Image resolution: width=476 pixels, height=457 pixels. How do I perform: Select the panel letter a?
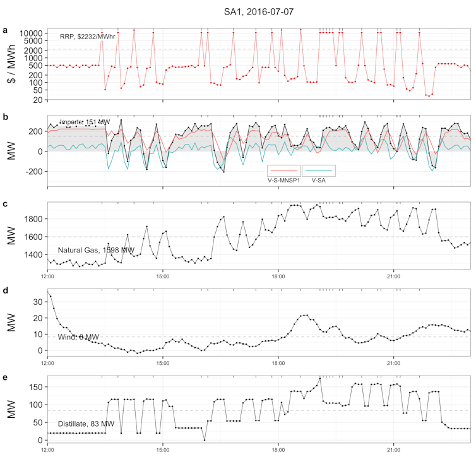tap(6, 30)
